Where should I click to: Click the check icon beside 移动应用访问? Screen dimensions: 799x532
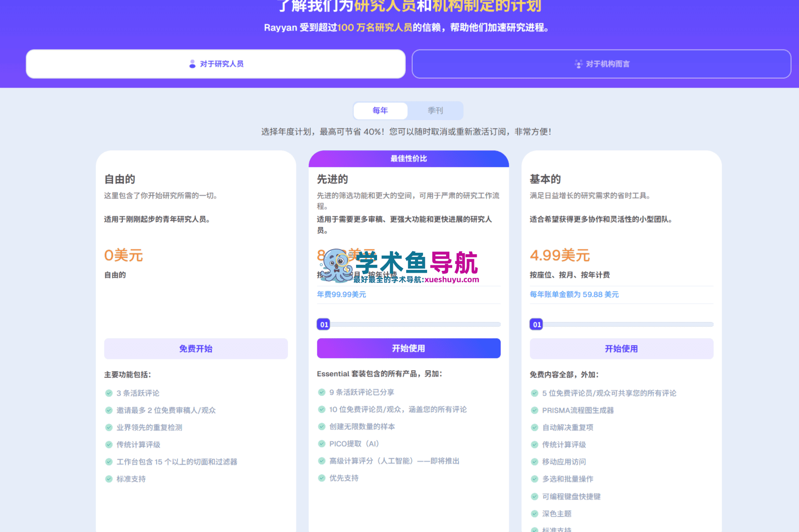[535, 462]
